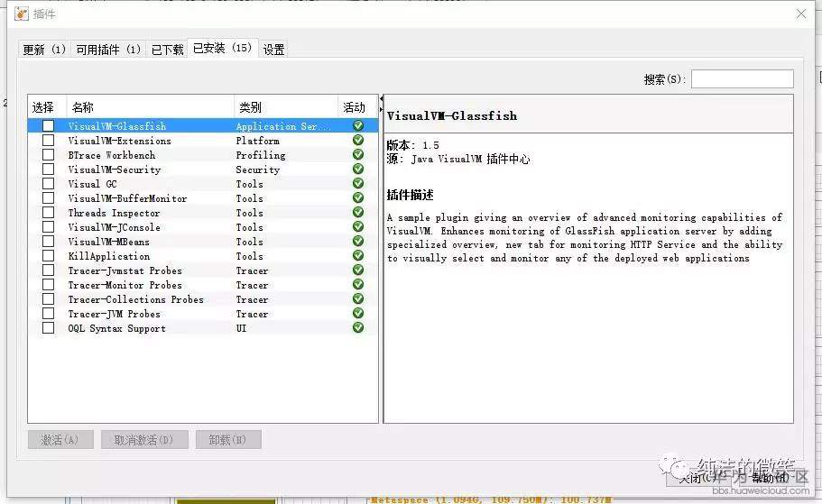Screen dimensions: 822x504
Task: Click the active icon for KillApplication
Action: coord(358,256)
